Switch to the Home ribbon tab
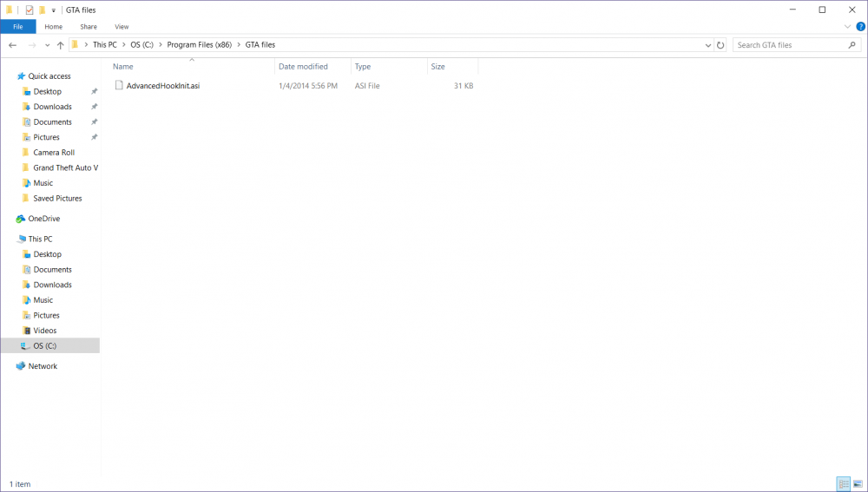The height and width of the screenshot is (492, 868). [54, 27]
